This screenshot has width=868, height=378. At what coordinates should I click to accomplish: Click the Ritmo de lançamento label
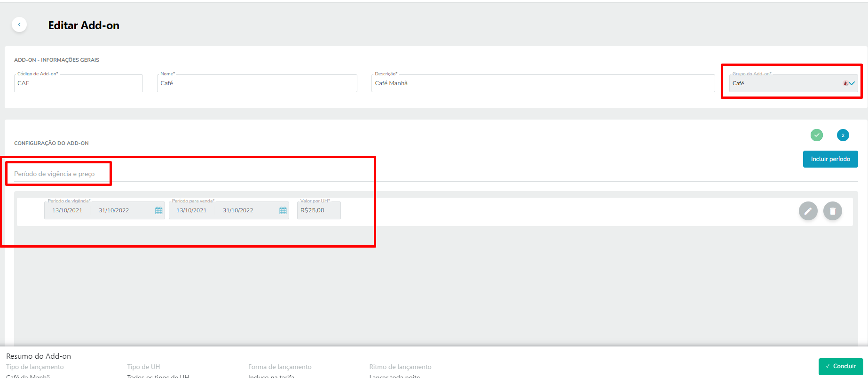[400, 367]
